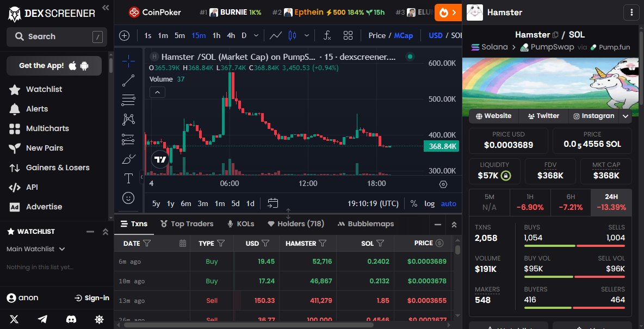
Task: Toggle price currency icon in PRICE column
Action: tap(439, 243)
